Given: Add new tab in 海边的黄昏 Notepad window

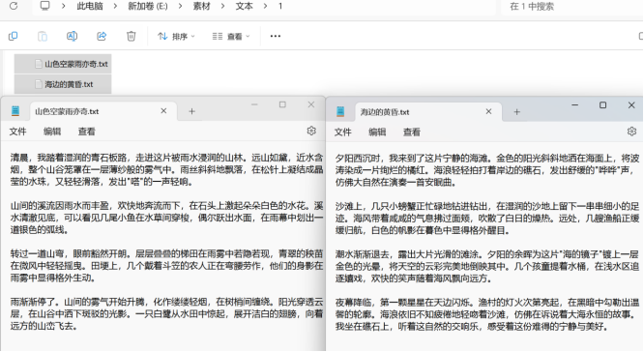Looking at the screenshot, I should (x=516, y=112).
